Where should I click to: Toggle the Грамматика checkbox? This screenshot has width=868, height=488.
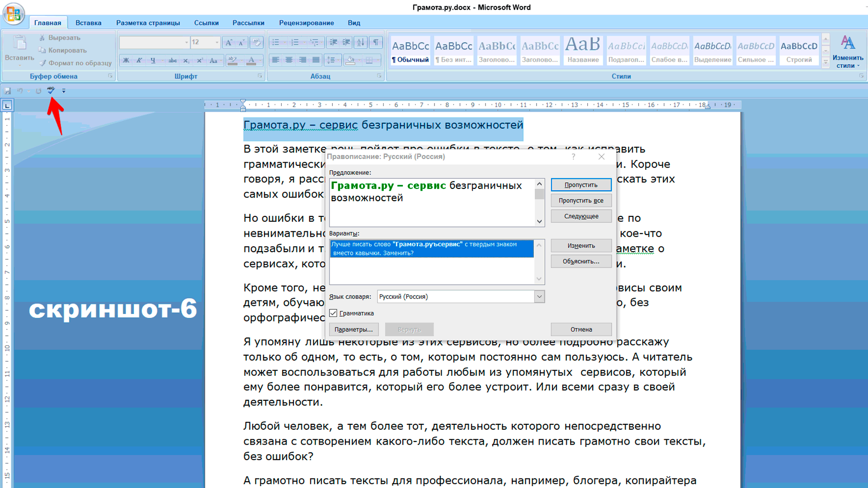pyautogui.click(x=333, y=313)
